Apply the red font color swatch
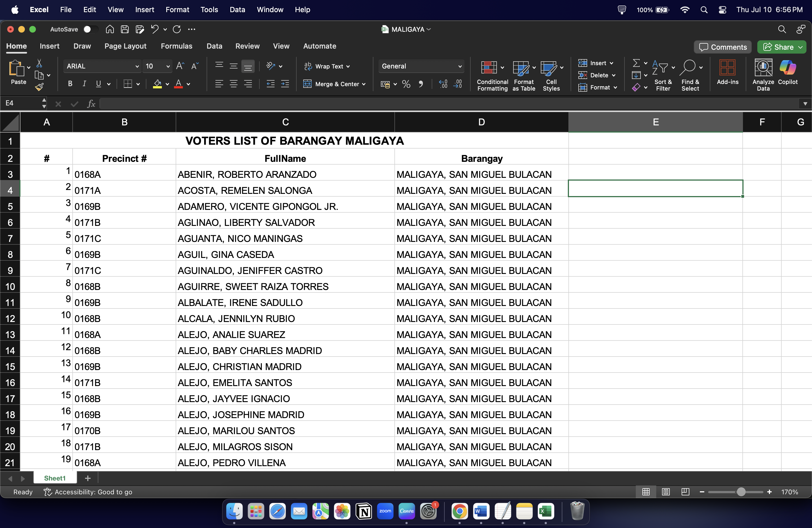Screen dimensions: 812x528 point(178,84)
